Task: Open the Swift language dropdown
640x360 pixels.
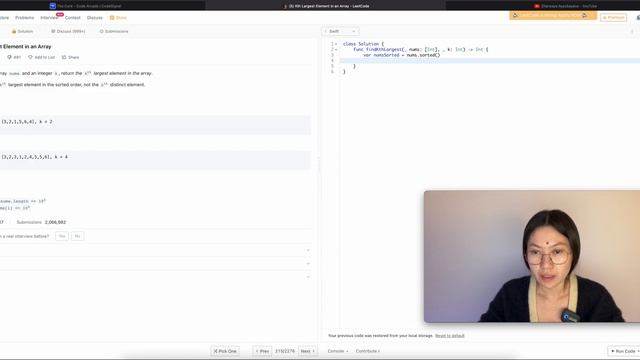Action: 340,31
